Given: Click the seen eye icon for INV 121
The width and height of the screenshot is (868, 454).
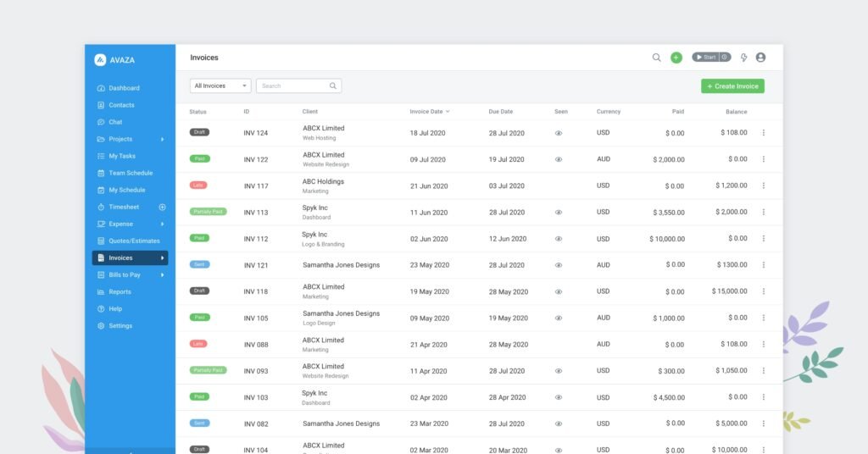Looking at the screenshot, I should tap(559, 265).
